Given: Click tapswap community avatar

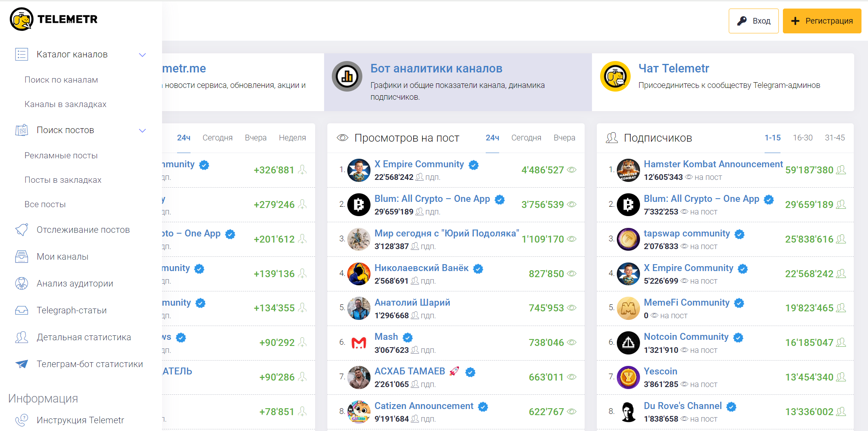Looking at the screenshot, I should (x=628, y=239).
